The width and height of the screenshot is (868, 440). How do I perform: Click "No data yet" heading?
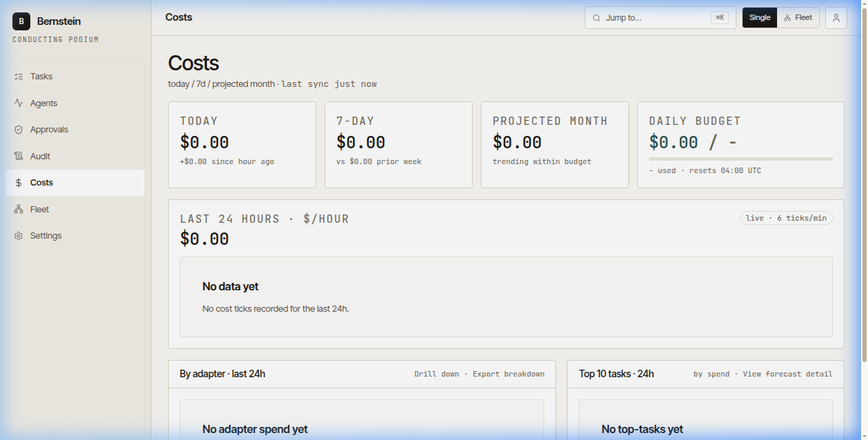pyautogui.click(x=230, y=286)
